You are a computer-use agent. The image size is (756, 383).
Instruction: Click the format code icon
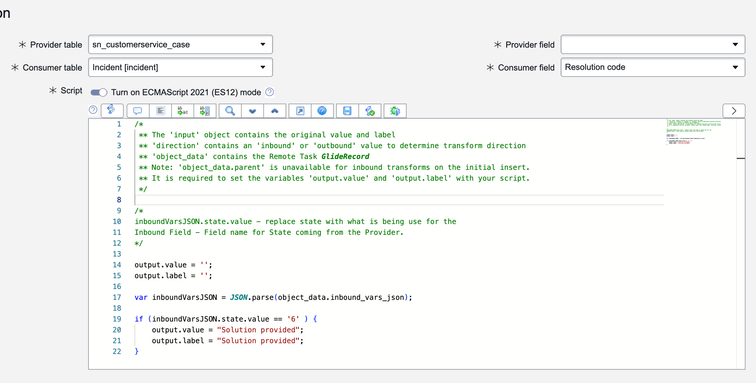161,111
